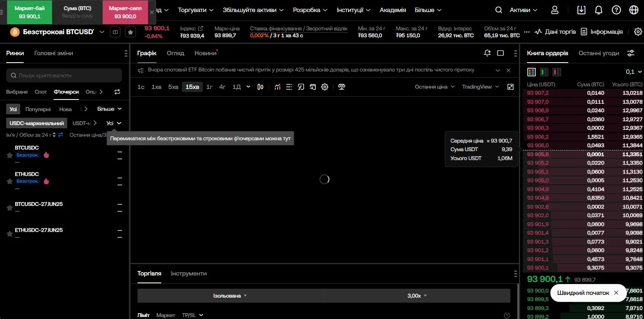Click the balance scale icon in chart toolbar
The width and height of the screenshot is (644, 319).
(341, 87)
